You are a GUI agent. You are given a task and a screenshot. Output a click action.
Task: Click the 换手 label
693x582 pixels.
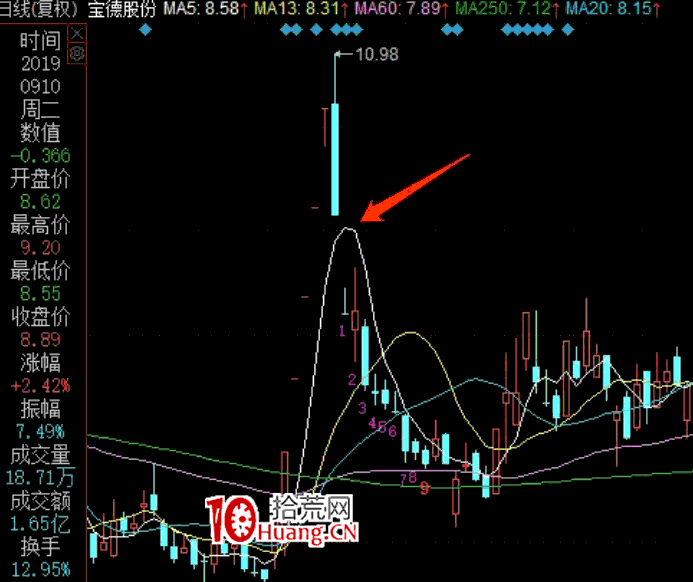pyautogui.click(x=40, y=547)
